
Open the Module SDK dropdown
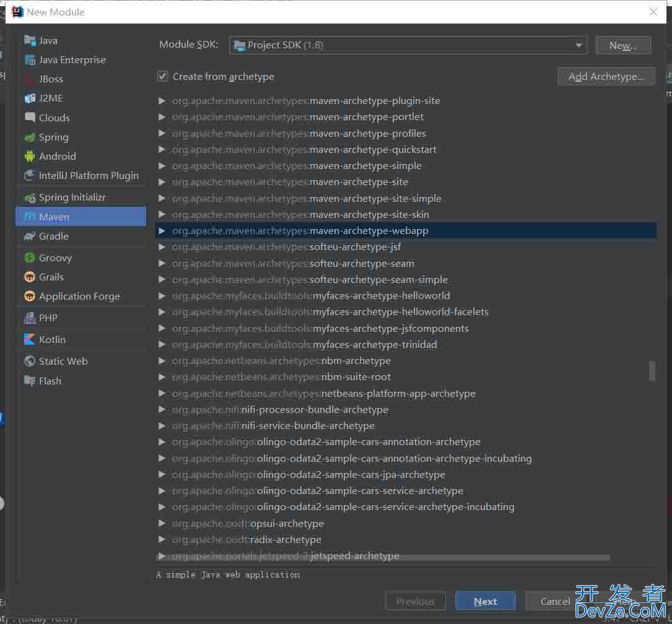[x=408, y=45]
